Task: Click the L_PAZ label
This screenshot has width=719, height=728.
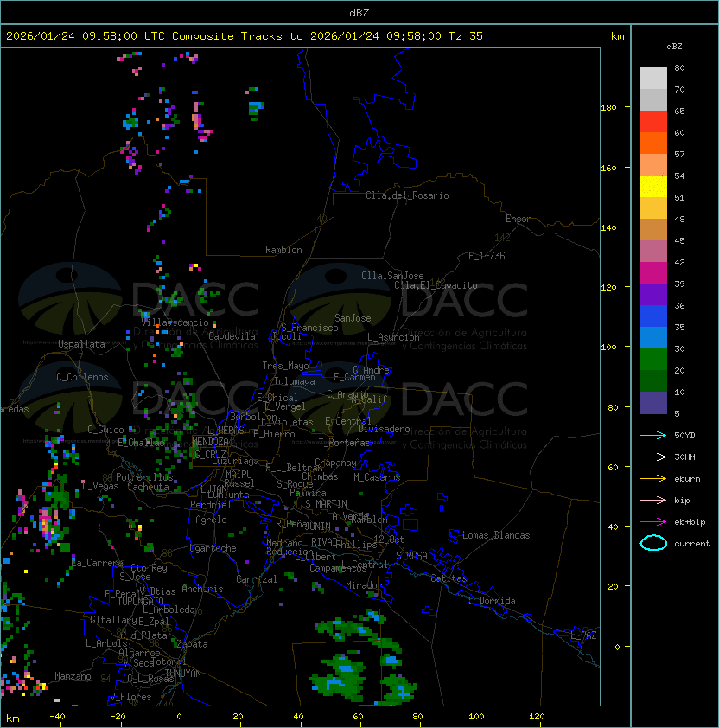Action: tap(583, 635)
